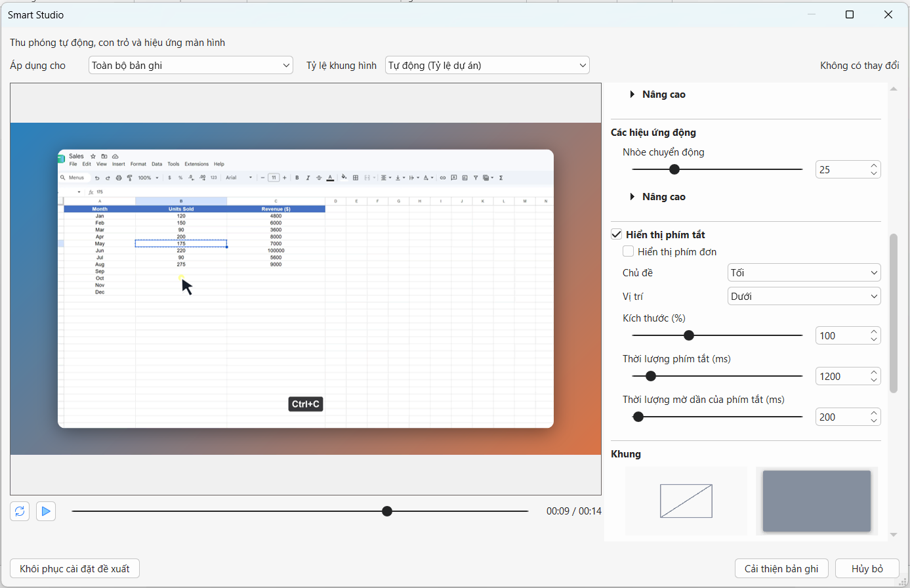Increase the Nhòe chuyển động value with up arrow

coord(874,166)
